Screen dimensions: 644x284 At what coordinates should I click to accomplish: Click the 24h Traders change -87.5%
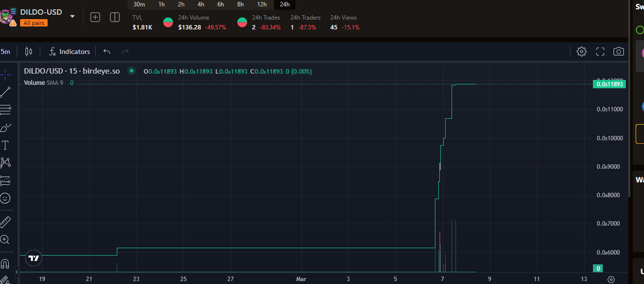coord(307,27)
